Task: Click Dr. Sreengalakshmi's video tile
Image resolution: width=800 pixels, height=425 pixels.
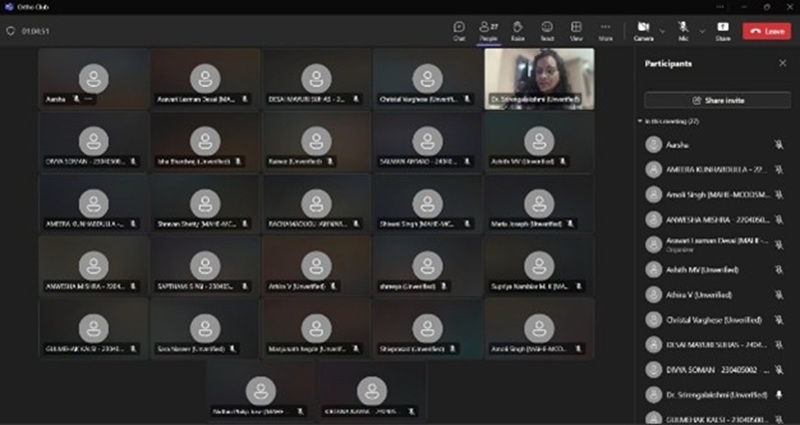Action: [538, 77]
